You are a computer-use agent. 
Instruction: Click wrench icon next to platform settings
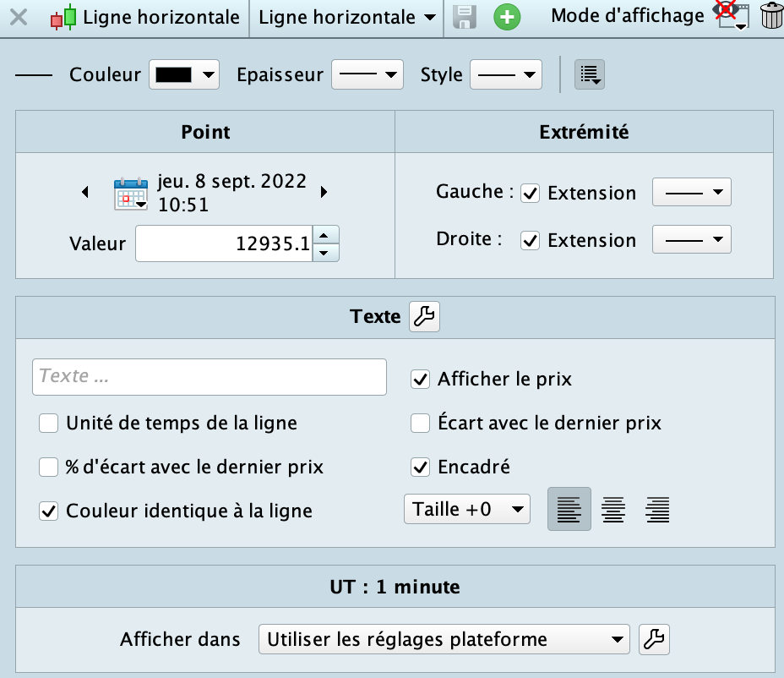pyautogui.click(x=654, y=640)
